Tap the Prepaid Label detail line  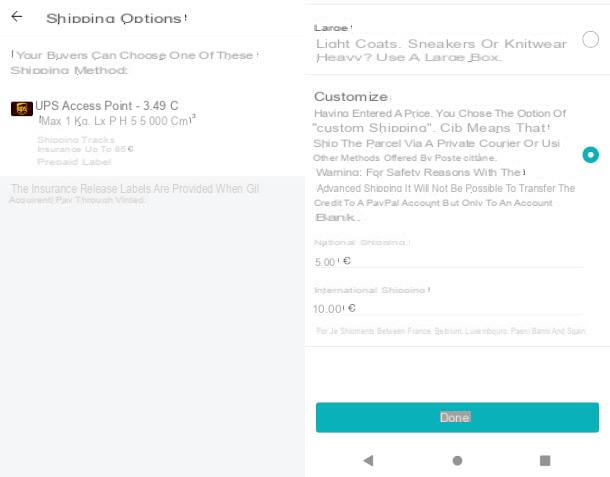pyautogui.click(x=74, y=162)
